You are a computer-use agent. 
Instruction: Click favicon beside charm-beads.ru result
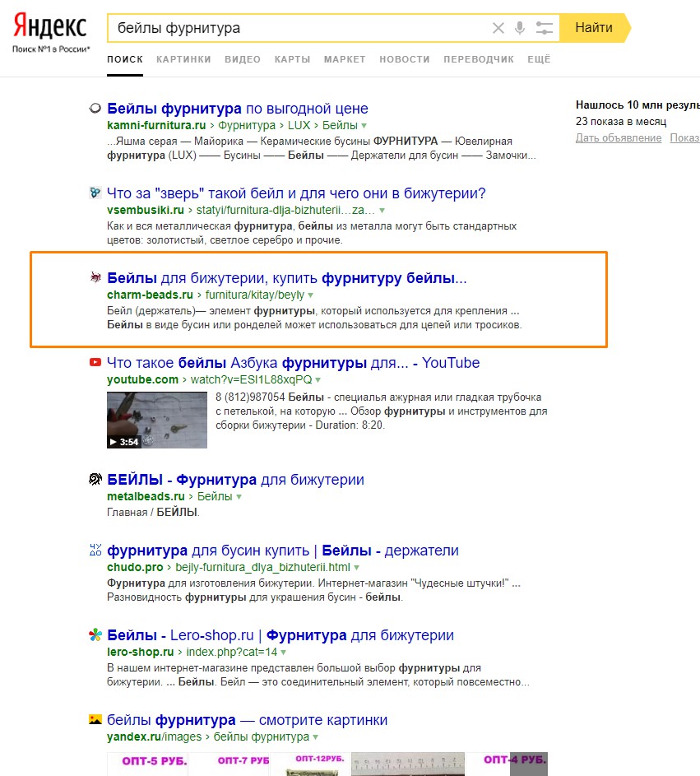[x=95, y=277]
